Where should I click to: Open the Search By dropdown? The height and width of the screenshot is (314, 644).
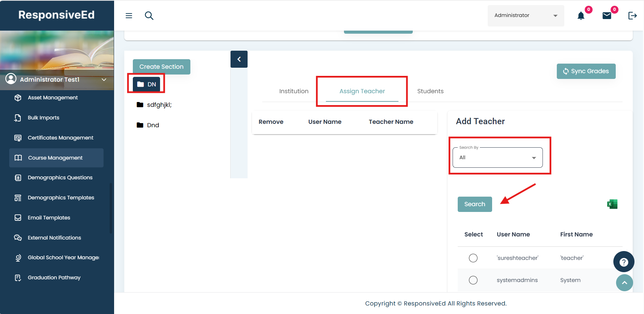[497, 158]
